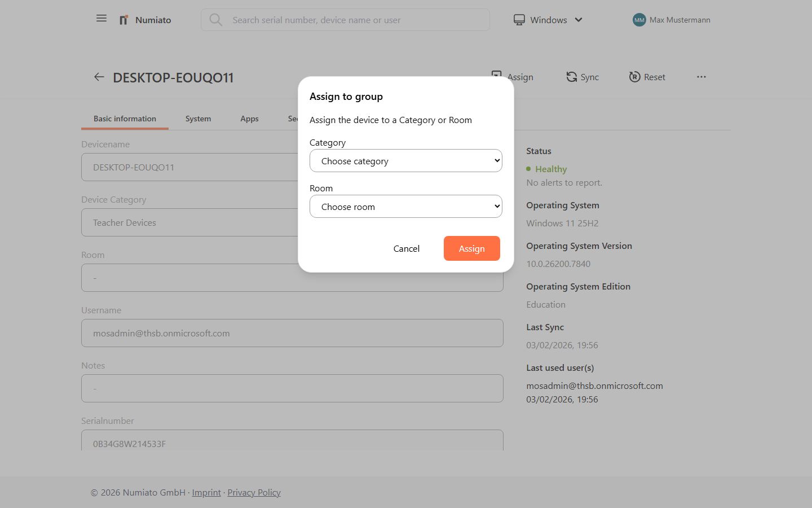Click the orange Assign button
This screenshot has width=812, height=508.
point(471,248)
